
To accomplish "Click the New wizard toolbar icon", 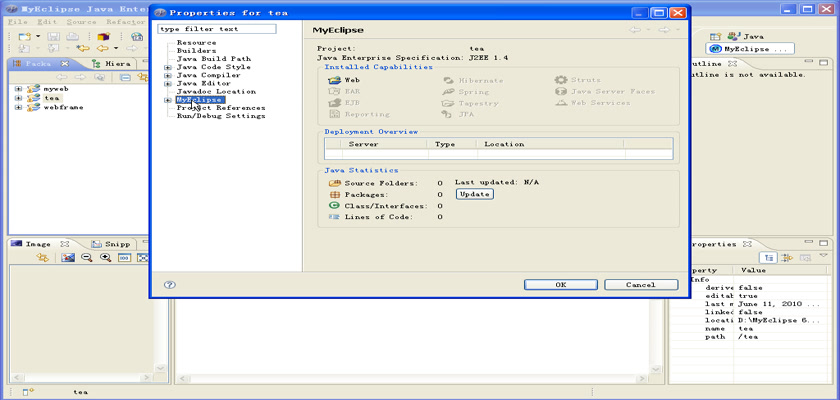I will pyautogui.click(x=25, y=36).
